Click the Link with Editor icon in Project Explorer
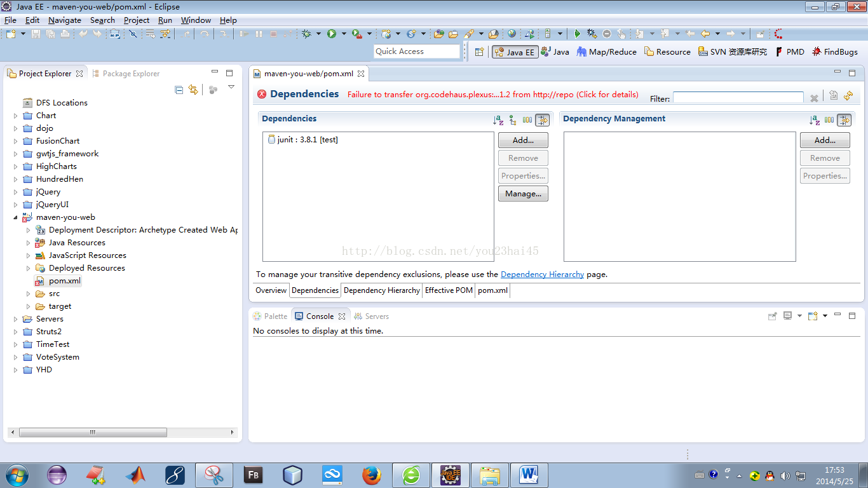This screenshot has width=868, height=488. (193, 90)
